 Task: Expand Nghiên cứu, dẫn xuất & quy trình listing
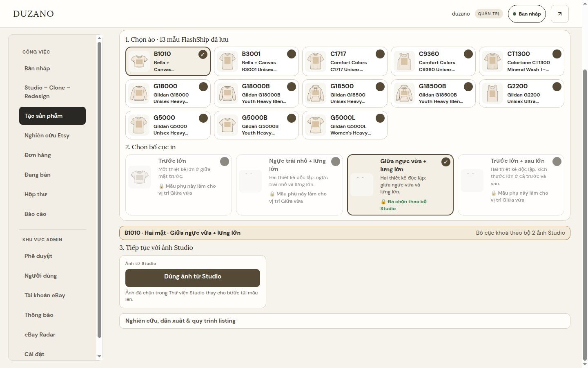(x=345, y=321)
